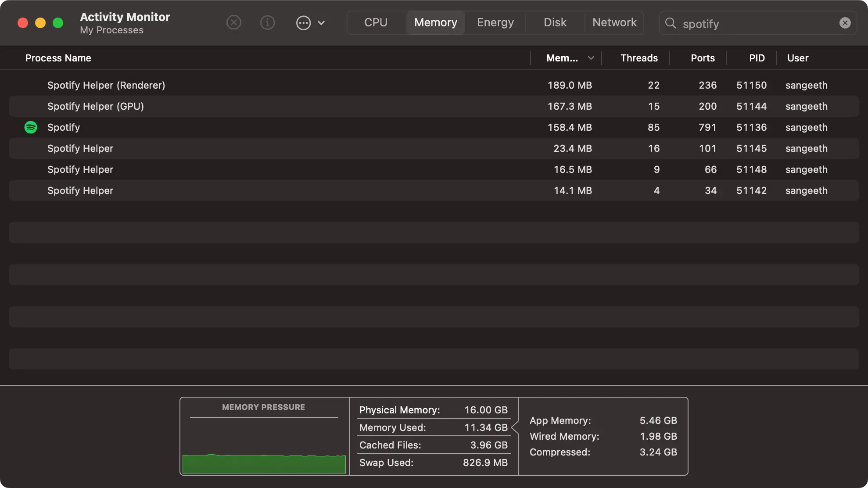Select the Spotify Helper using 23.4 MB
This screenshot has width=868, height=488.
[x=434, y=148]
